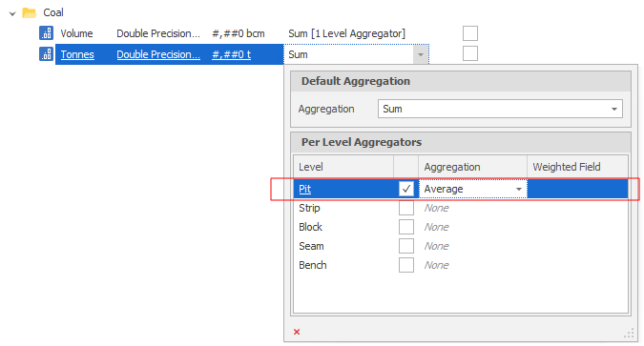Enable the Block level checkbox
Image resolution: width=644 pixels, height=346 pixels.
[406, 227]
